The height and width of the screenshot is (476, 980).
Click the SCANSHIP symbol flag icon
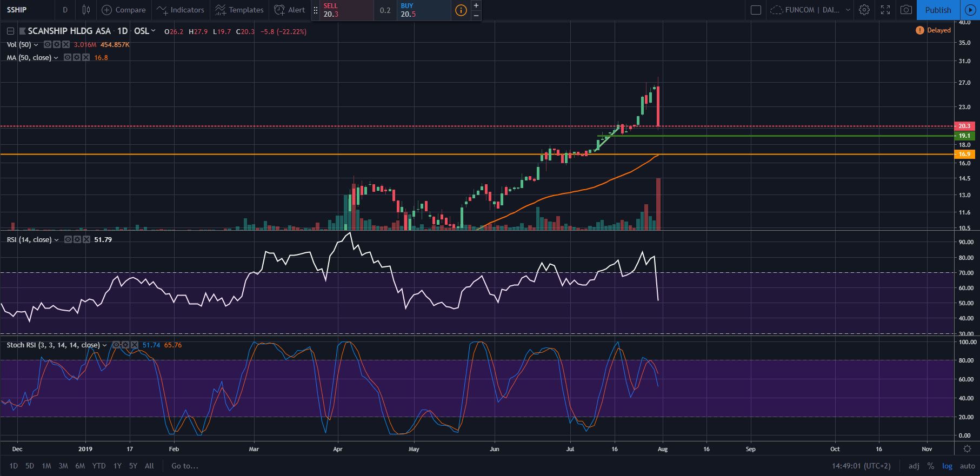(x=22, y=31)
